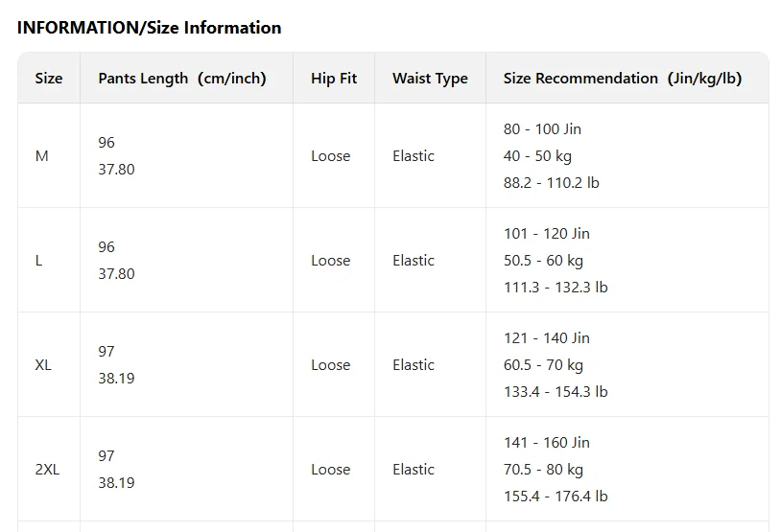Image resolution: width=780 pixels, height=532 pixels.
Task: Select the 88.2 - 110.2 lb value
Action: (x=551, y=182)
